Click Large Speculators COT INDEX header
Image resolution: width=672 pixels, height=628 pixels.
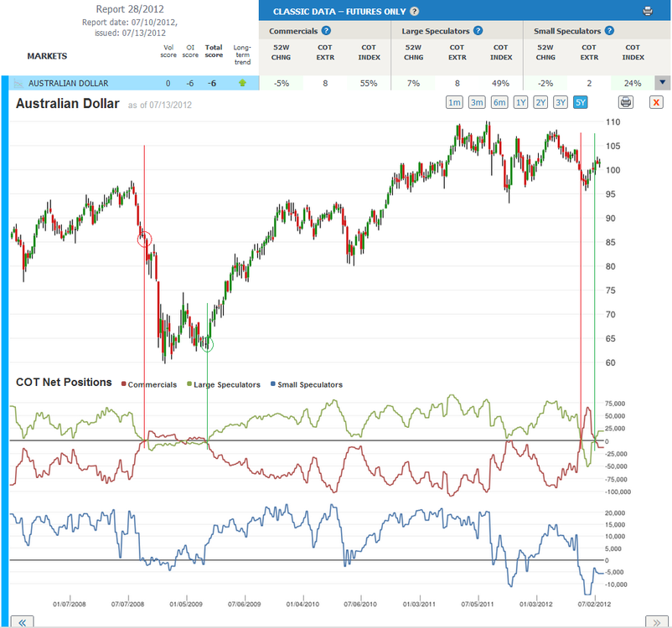(x=501, y=52)
